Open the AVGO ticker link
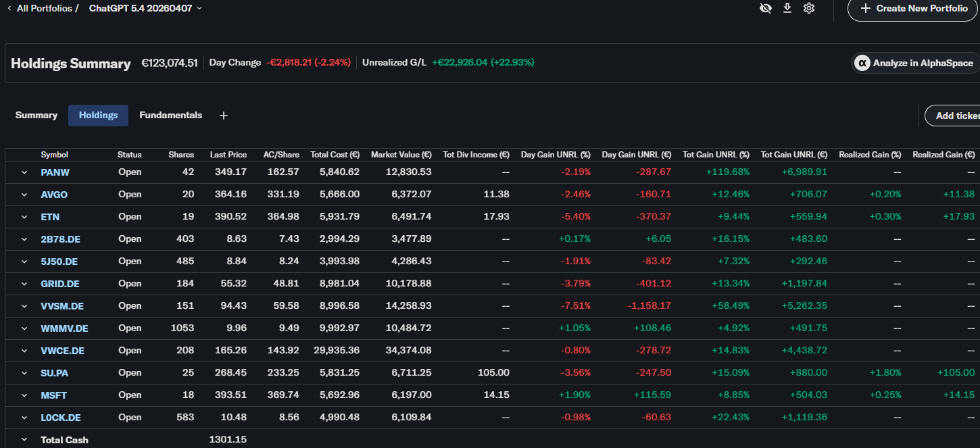The height and width of the screenshot is (448, 980). pos(54,195)
